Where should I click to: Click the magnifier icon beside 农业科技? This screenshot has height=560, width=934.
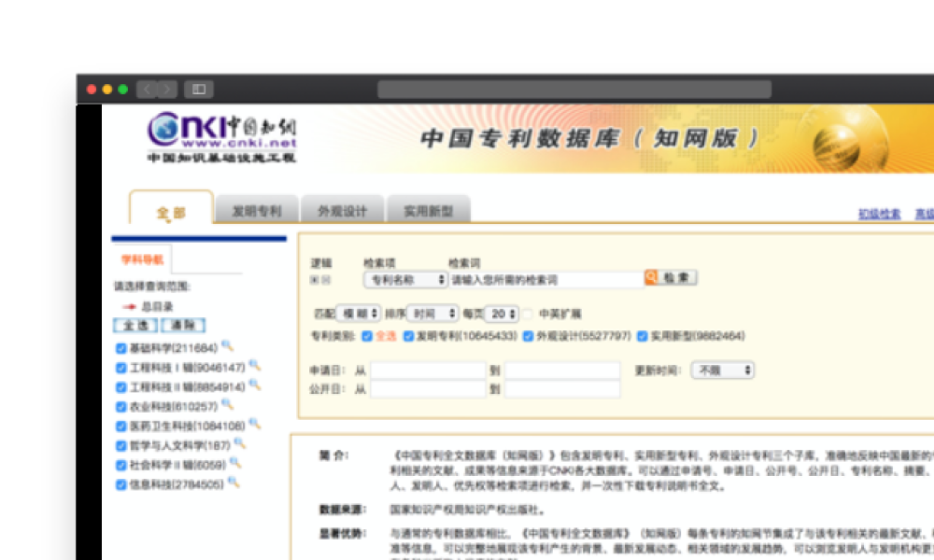click(x=228, y=405)
